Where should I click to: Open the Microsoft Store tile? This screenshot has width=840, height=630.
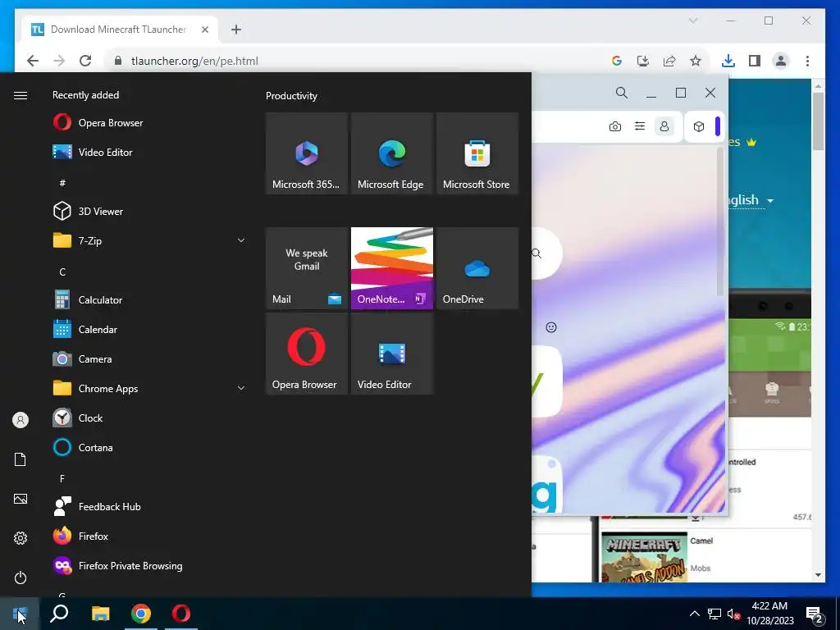pos(477,153)
